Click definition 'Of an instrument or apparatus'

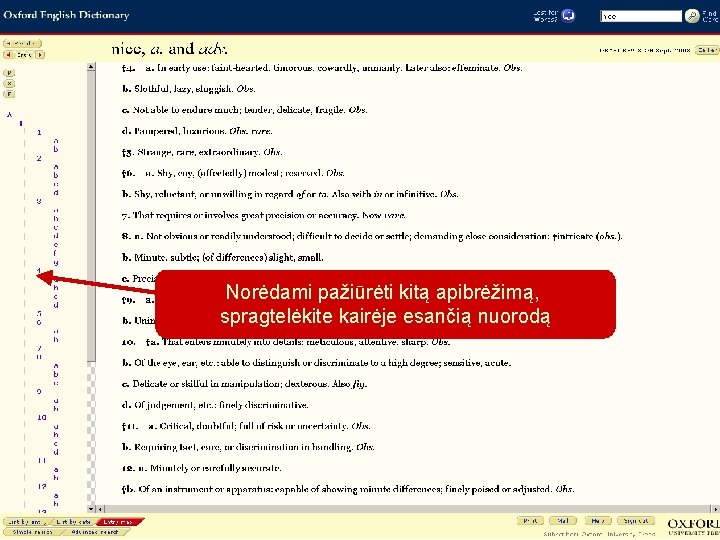coord(349,489)
